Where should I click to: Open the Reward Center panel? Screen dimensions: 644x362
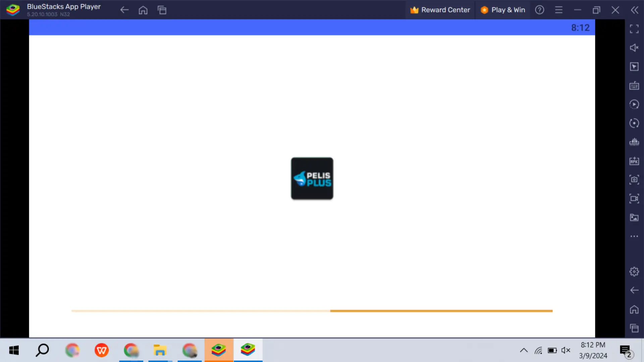(x=440, y=10)
